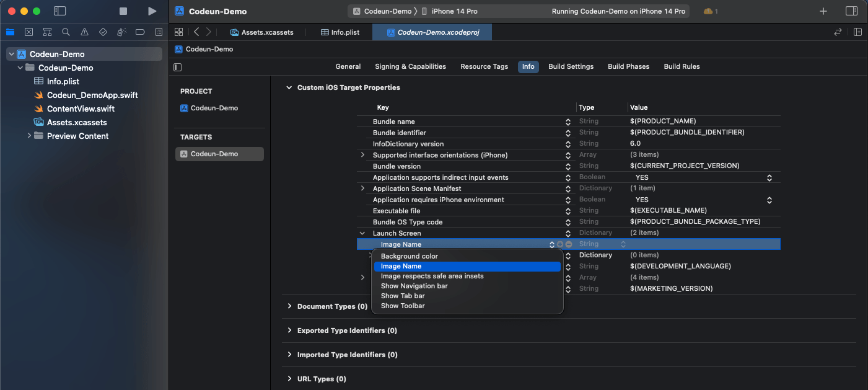The height and width of the screenshot is (390, 868).
Task: Add editor on right
Action: pos(858,32)
